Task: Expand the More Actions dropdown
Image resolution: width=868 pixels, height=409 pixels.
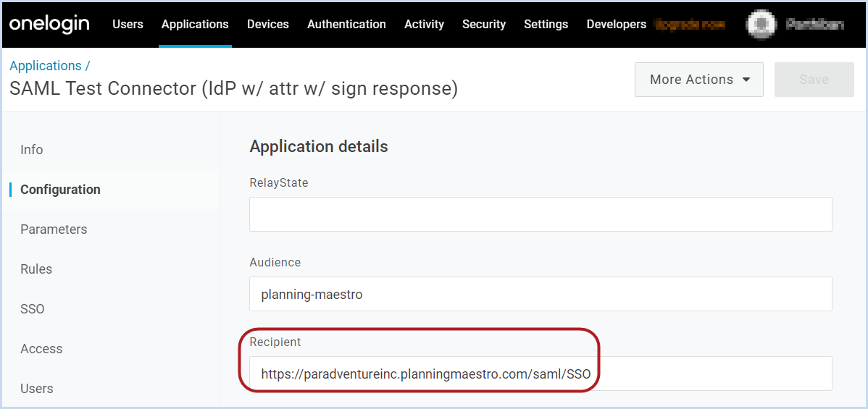Action: point(699,80)
